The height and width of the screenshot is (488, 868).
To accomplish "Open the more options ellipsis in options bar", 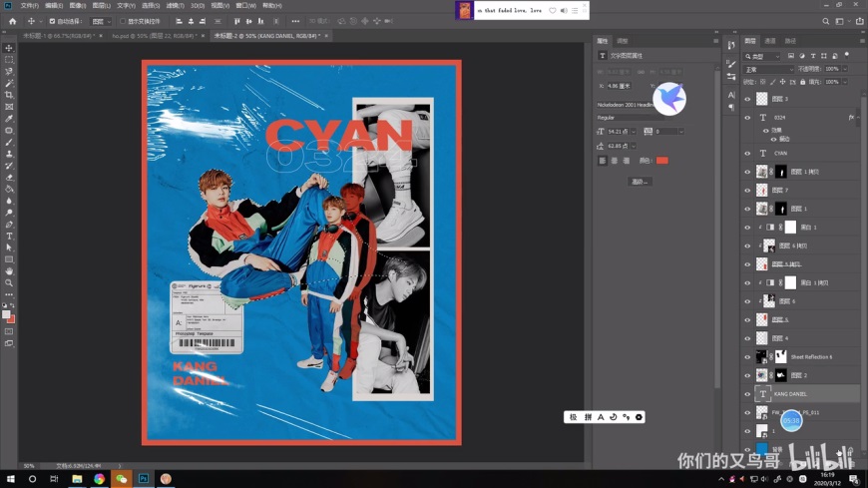I will tap(295, 21).
